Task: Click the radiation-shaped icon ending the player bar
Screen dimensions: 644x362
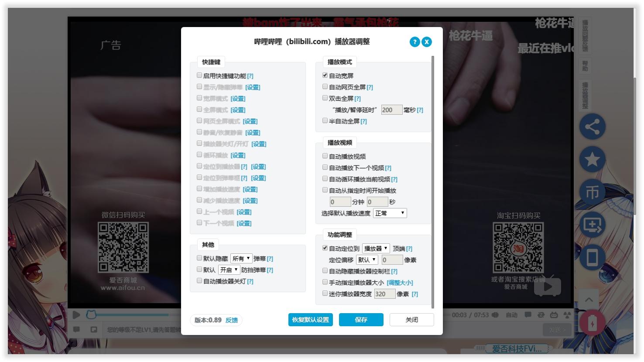Action: (x=567, y=315)
